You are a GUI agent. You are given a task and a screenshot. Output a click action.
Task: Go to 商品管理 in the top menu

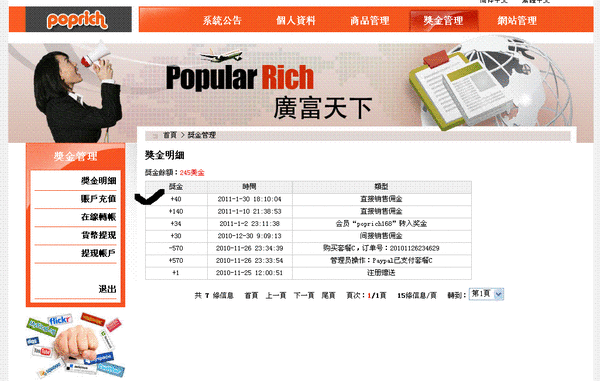click(370, 20)
